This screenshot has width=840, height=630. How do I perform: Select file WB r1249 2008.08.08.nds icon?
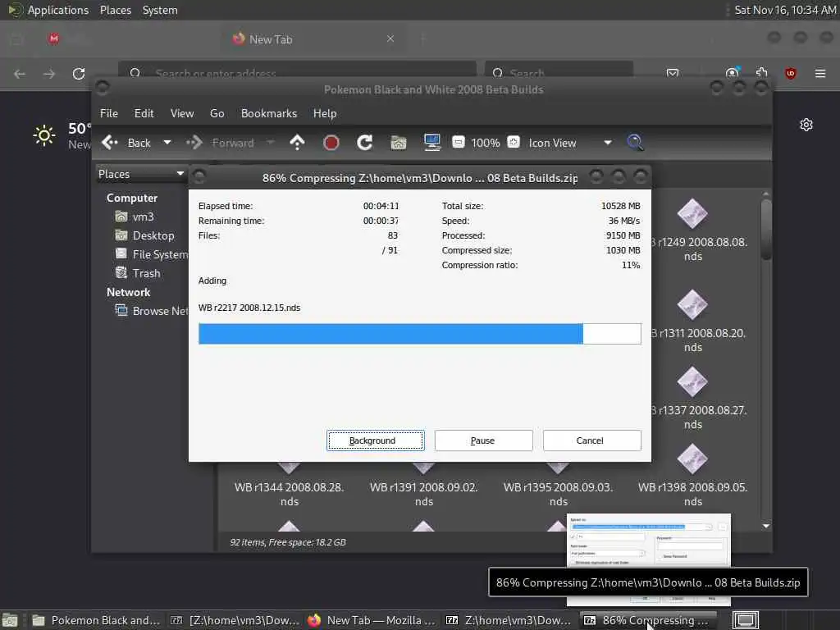coord(692,214)
